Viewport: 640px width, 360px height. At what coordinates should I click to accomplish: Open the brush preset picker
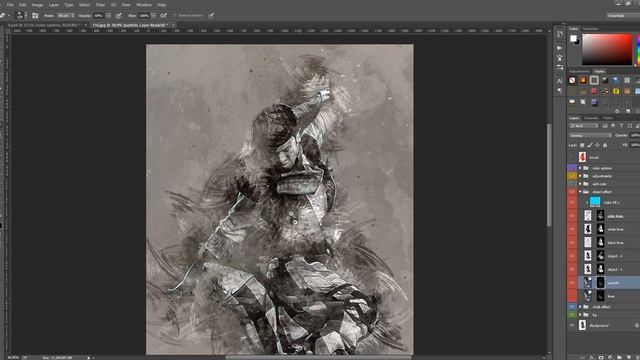coord(21,16)
